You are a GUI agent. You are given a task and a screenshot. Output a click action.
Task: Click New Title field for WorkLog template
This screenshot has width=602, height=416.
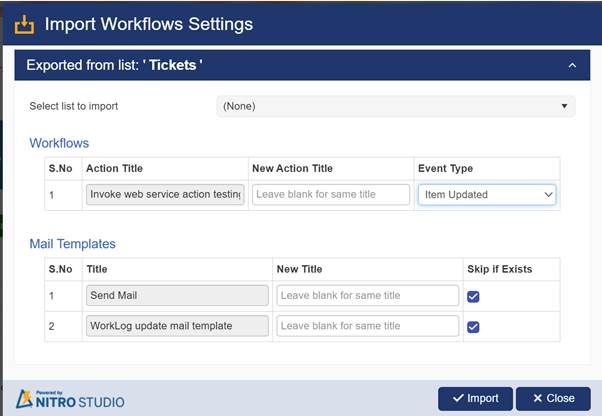tap(367, 326)
